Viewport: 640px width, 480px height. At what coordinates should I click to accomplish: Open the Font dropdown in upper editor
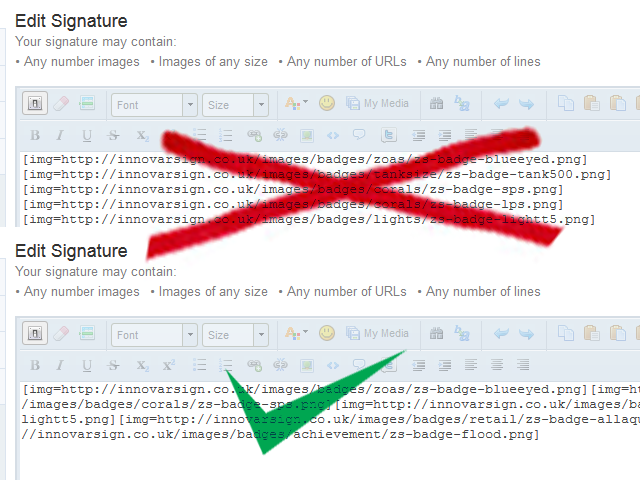pyautogui.click(x=154, y=105)
